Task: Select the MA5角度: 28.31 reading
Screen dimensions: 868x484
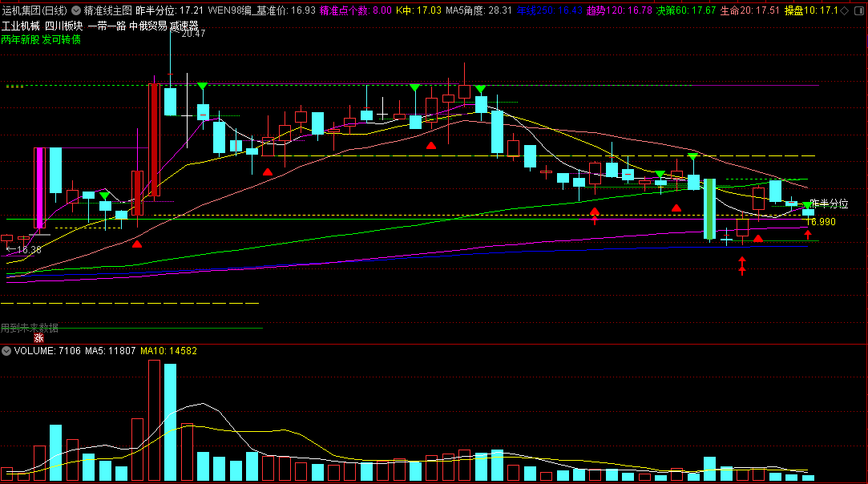Action: (x=478, y=10)
